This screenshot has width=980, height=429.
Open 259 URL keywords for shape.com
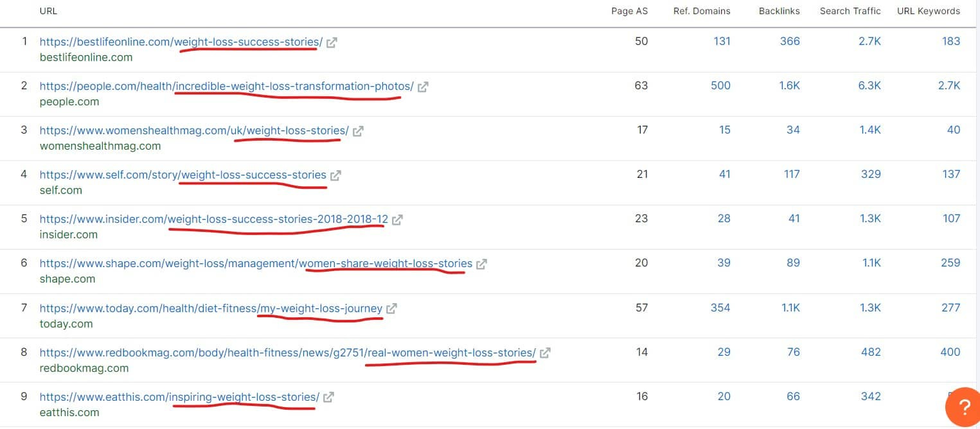950,263
